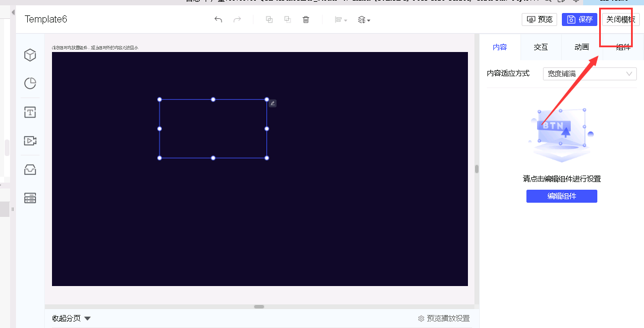This screenshot has height=328, width=644.
Task: Click the canvas vertical scrollbar thumb
Action: (476, 169)
